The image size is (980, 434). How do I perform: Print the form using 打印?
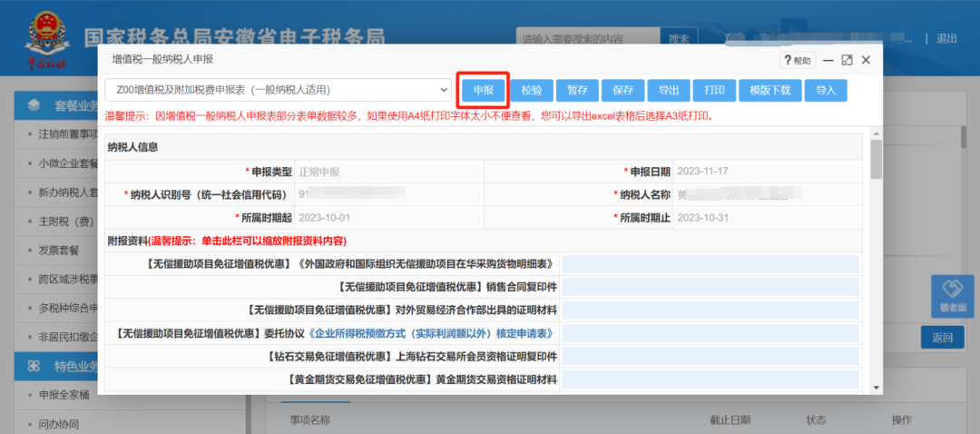[714, 91]
